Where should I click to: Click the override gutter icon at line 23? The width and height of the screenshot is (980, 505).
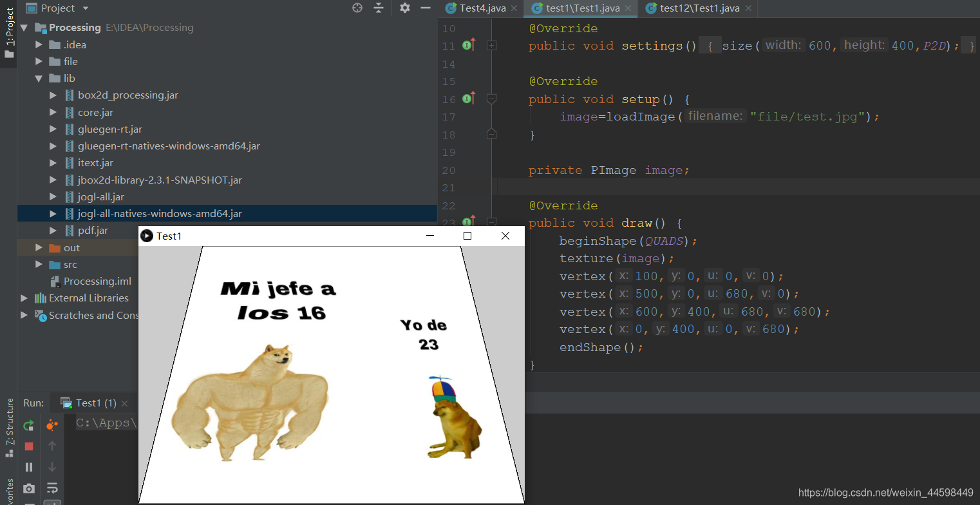coord(469,221)
